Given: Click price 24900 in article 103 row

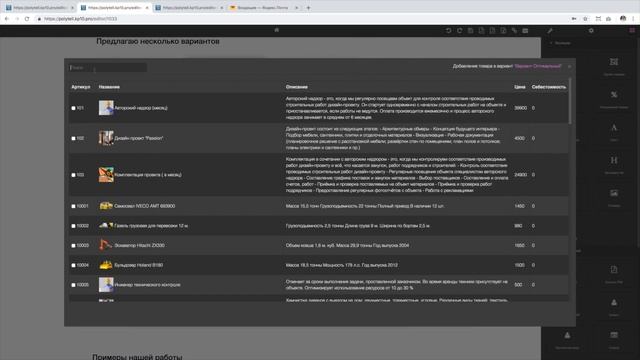Looking at the screenshot, I should (520, 175).
